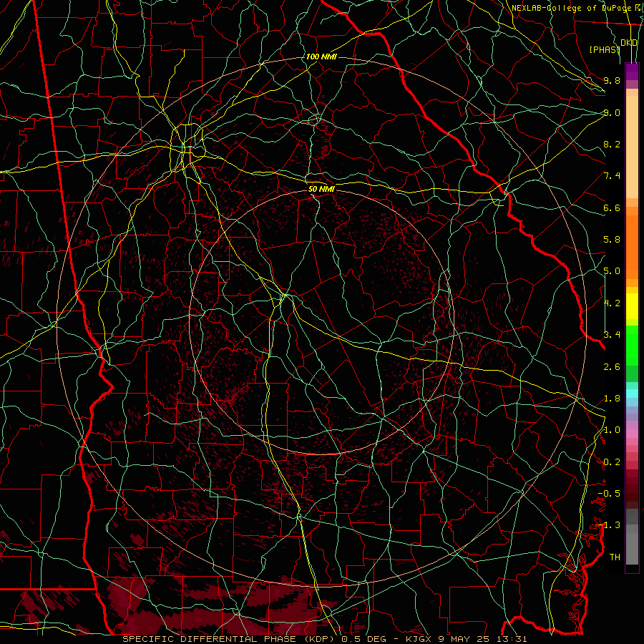Click the "50 NMI" range ring label
This screenshot has height=644, width=644.
[x=321, y=189]
